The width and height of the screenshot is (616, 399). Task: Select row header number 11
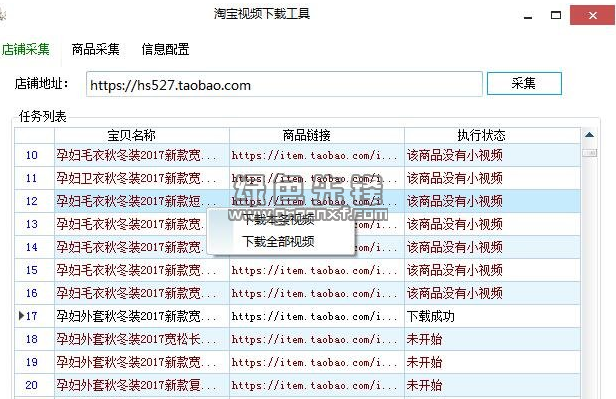34,178
